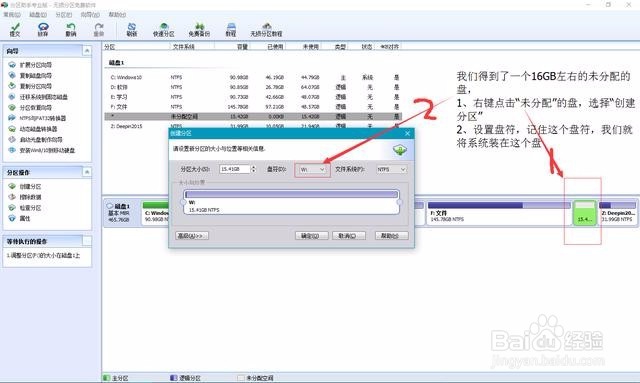
Task: Close the 创建分区 dialog with X
Action: click(407, 134)
